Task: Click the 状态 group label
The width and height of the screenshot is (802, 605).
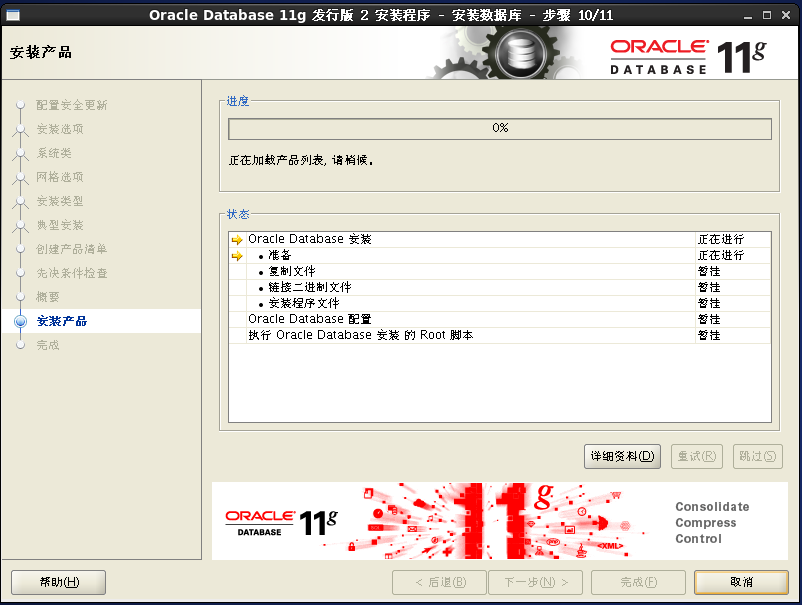Action: click(x=238, y=214)
